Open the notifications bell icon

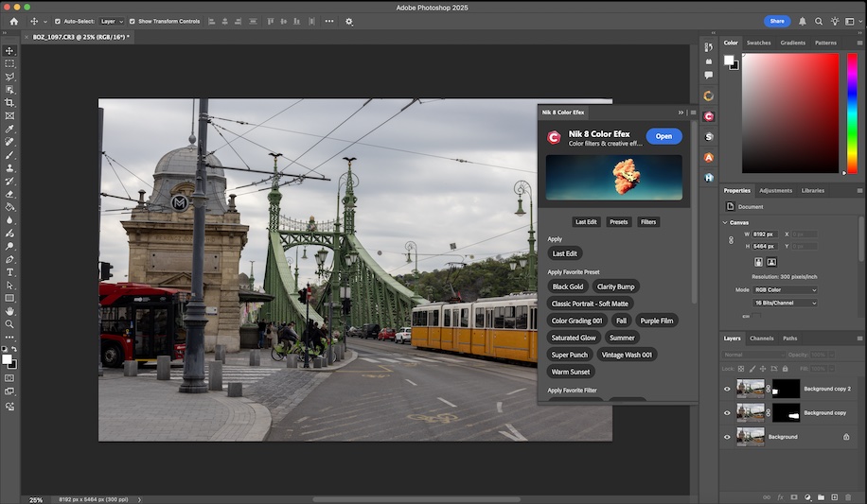click(803, 21)
